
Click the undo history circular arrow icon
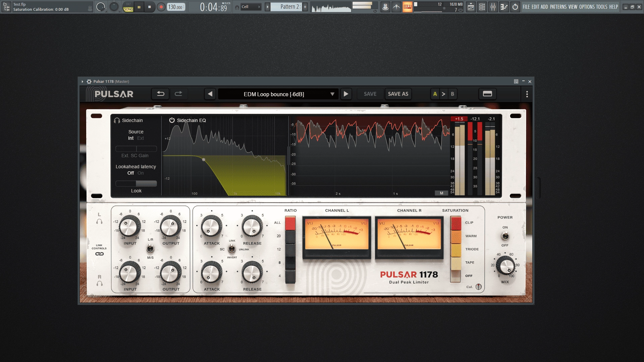(515, 7)
